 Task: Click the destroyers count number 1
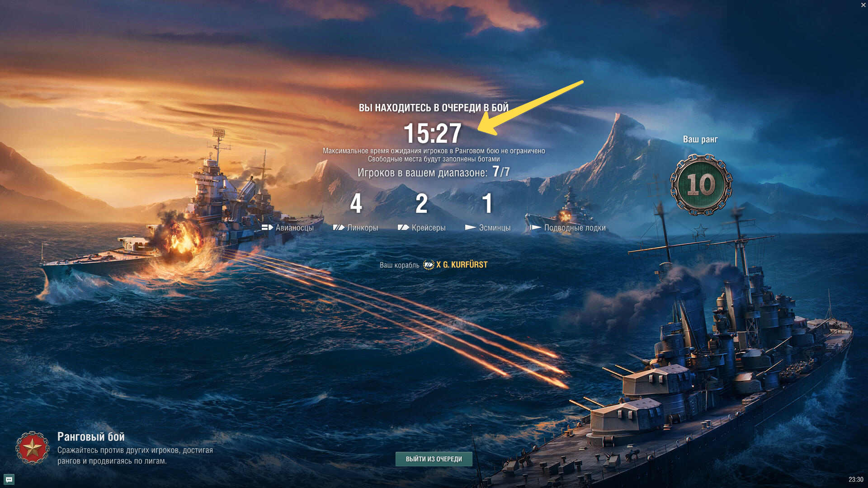pos(487,204)
